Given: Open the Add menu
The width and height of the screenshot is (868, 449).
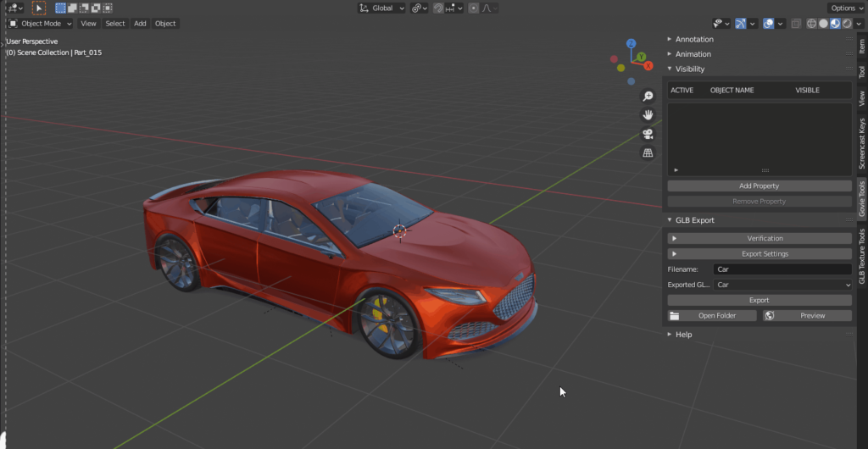Looking at the screenshot, I should coord(140,24).
